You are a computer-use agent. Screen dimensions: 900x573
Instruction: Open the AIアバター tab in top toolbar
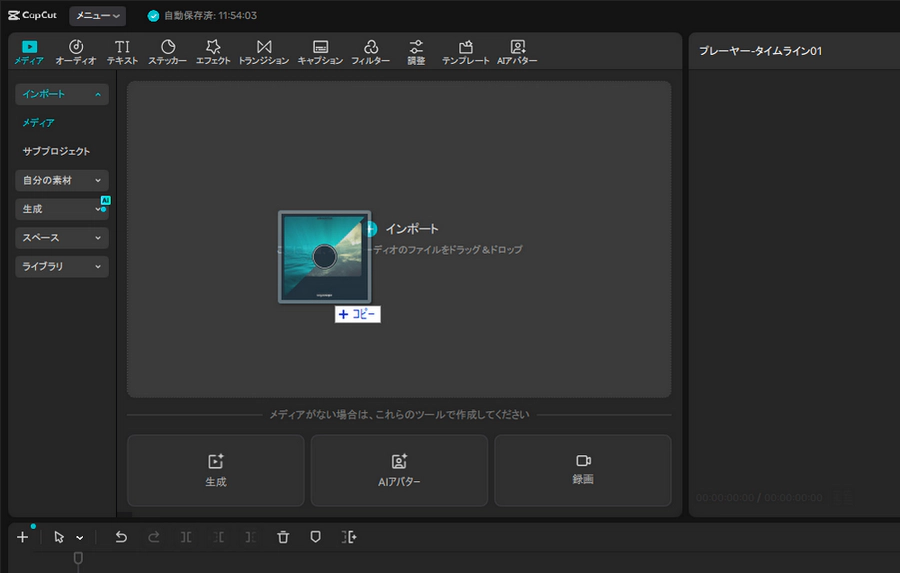pos(517,52)
